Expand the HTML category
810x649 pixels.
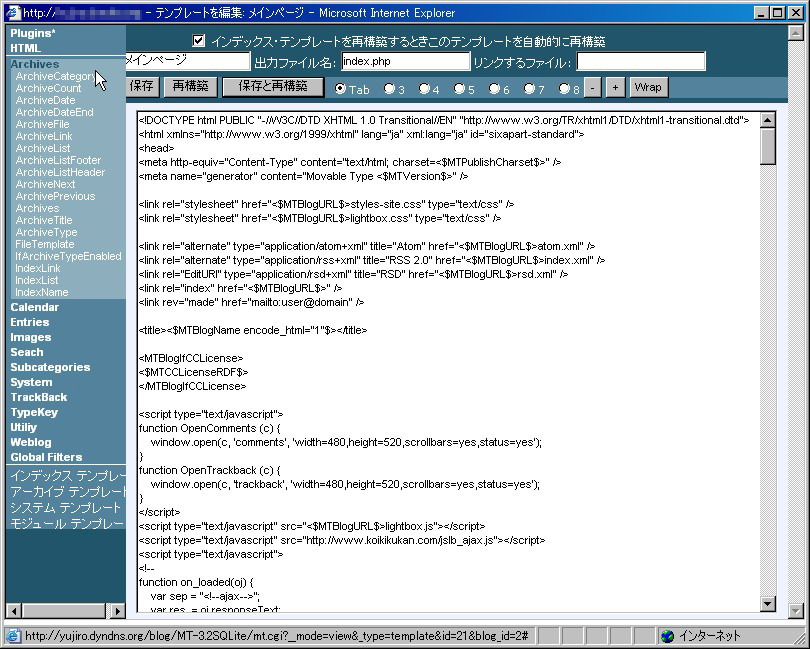(x=25, y=48)
